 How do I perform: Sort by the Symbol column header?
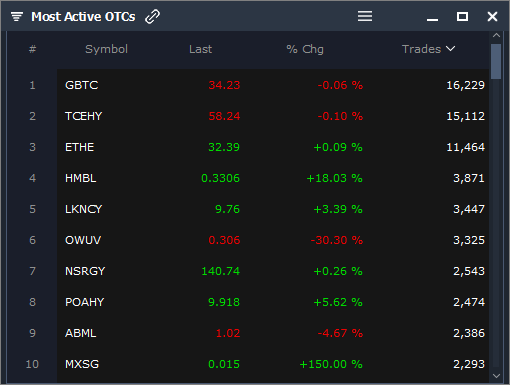(x=106, y=49)
